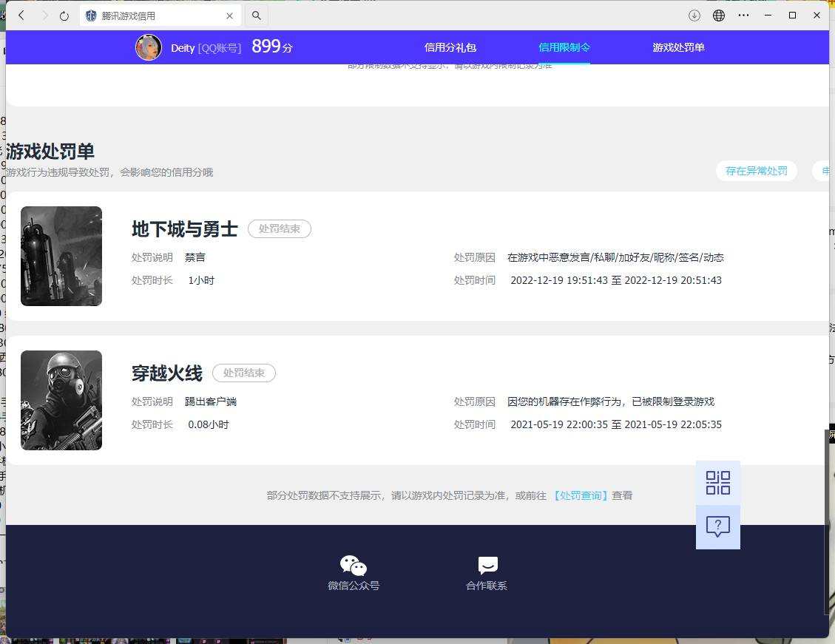
Task: Click the 禁言 penalty description
Action: [x=195, y=257]
